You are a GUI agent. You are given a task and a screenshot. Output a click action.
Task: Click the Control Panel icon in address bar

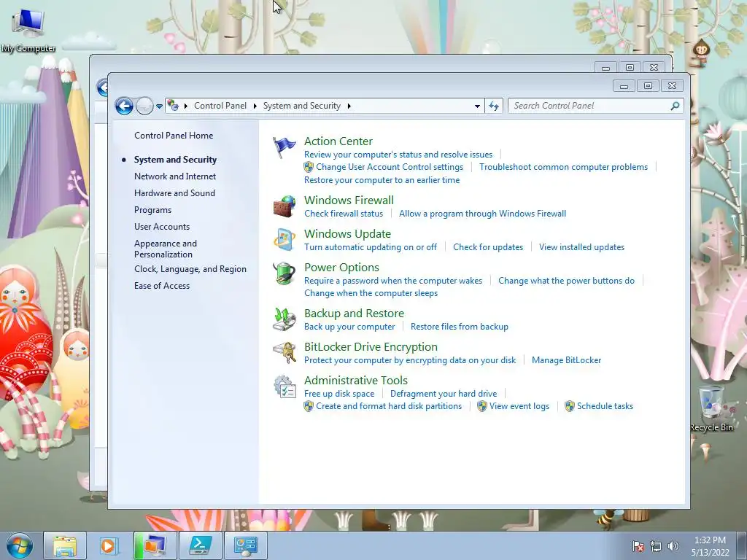(x=173, y=106)
